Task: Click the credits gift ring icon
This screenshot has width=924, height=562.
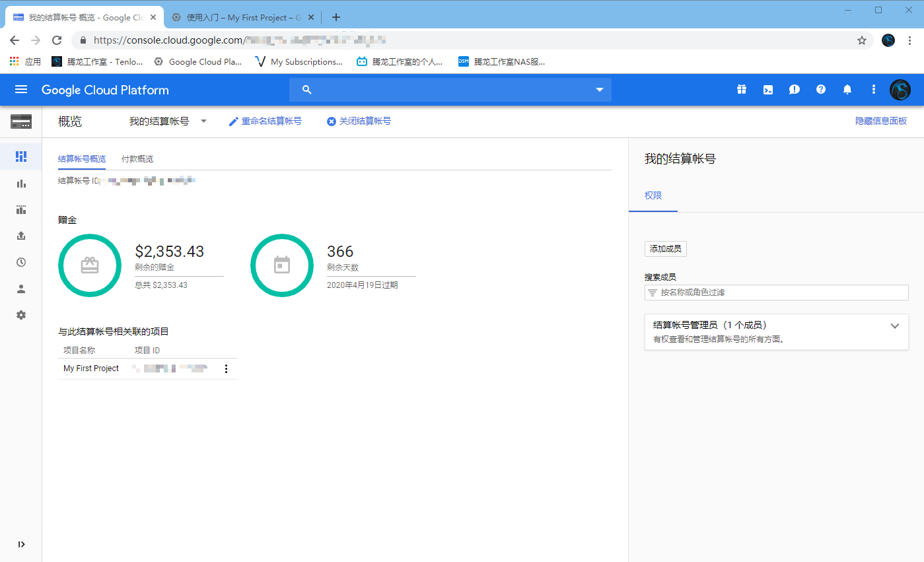Action: [x=90, y=265]
